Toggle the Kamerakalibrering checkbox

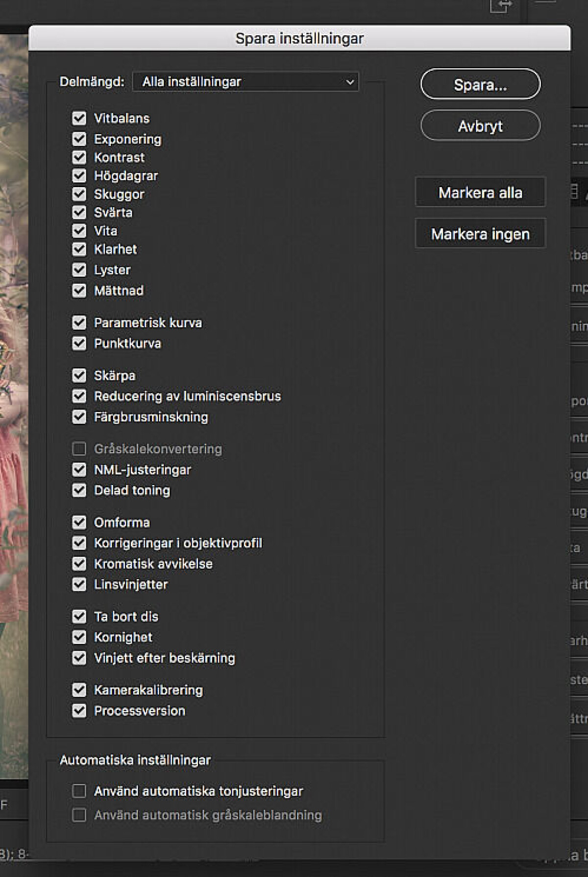click(x=79, y=690)
